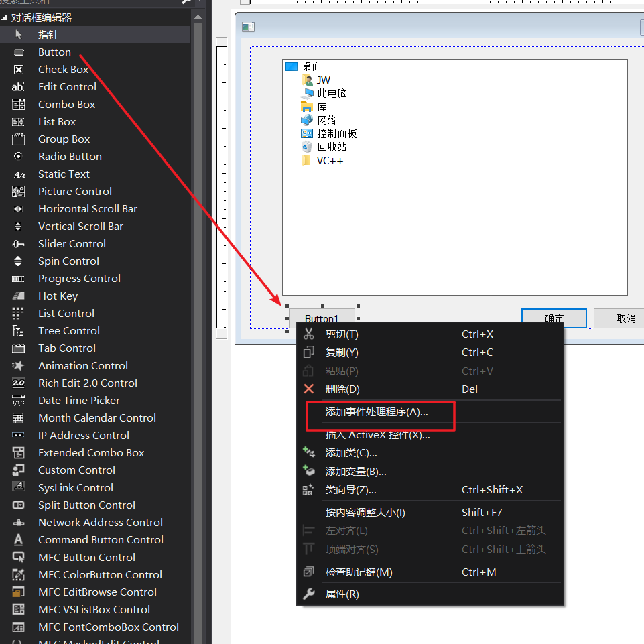Select the Date Time Picker icon
Viewport: 644px width, 644px height.
click(x=19, y=401)
